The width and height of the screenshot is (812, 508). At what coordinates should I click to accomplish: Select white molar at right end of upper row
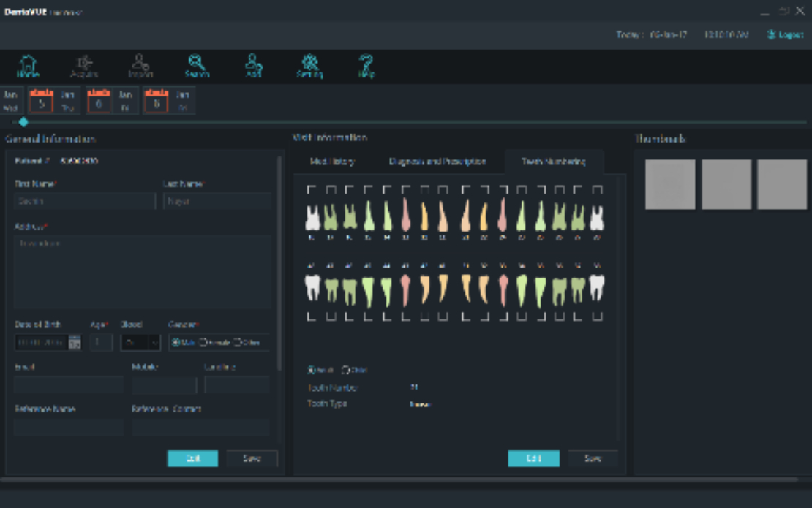pos(597,218)
